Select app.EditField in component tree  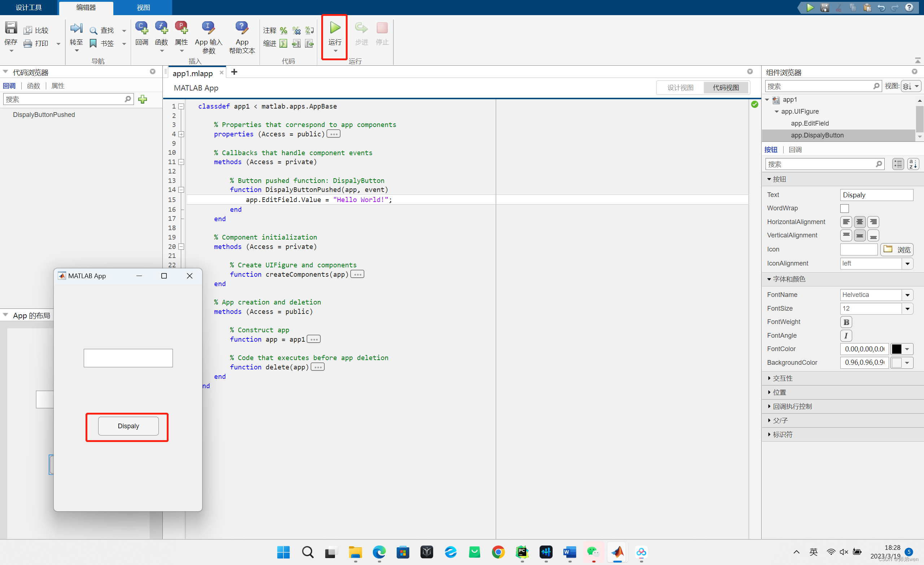click(810, 123)
